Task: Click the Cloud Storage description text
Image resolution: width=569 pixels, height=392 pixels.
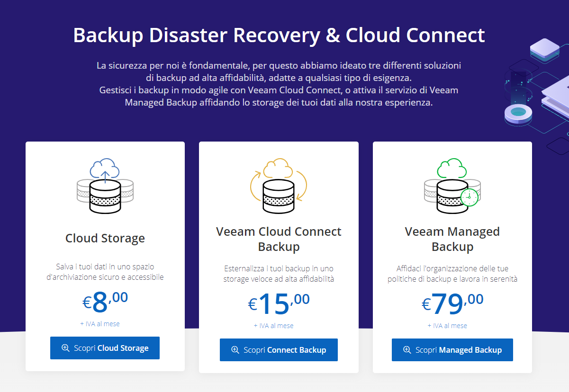Action: [x=105, y=272]
